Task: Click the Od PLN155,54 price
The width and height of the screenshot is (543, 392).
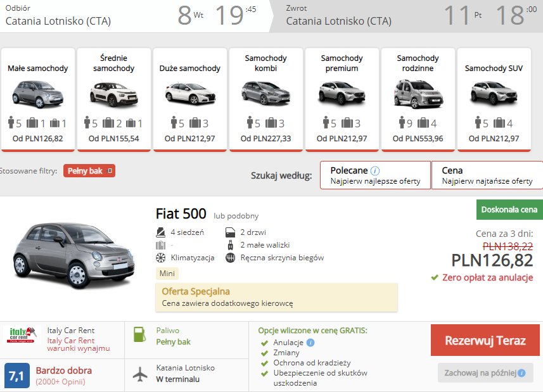Action: [114, 139]
